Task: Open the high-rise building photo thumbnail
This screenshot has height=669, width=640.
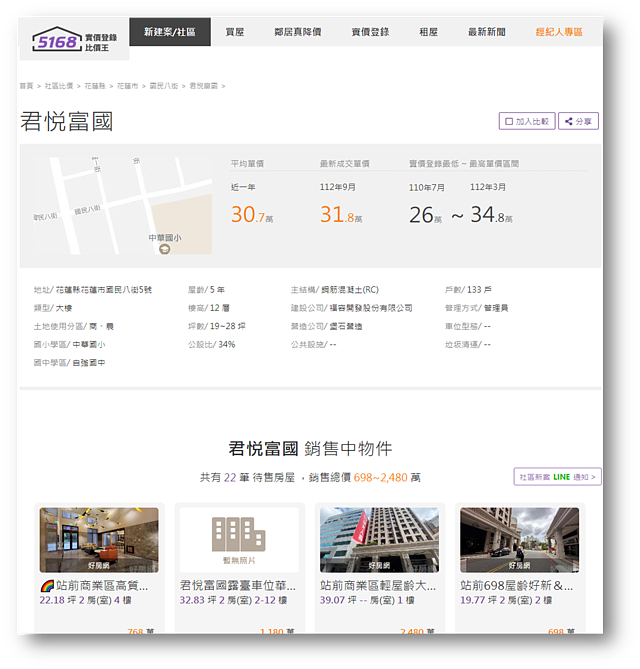Action: point(379,540)
